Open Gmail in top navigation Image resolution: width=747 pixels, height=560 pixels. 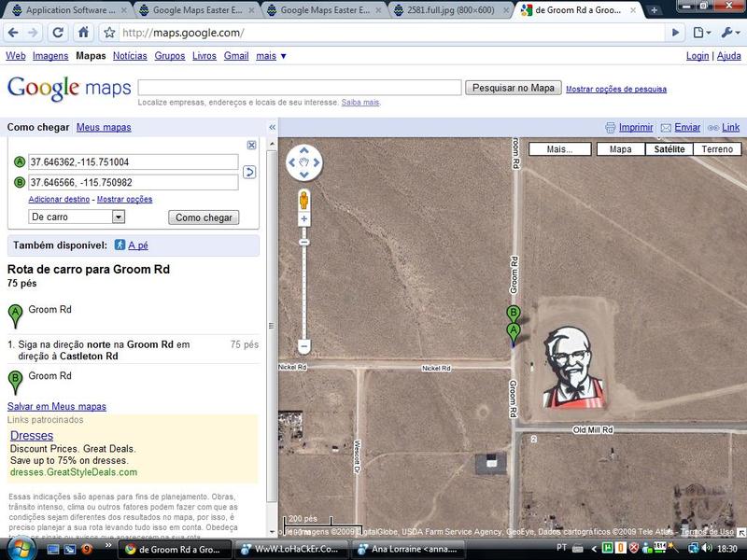pos(236,56)
